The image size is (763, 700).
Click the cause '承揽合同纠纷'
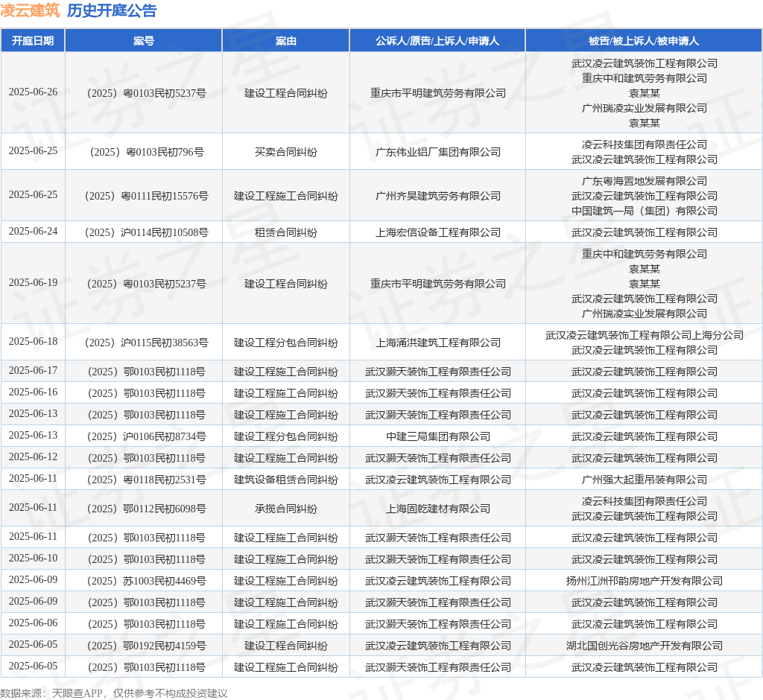[x=285, y=509]
